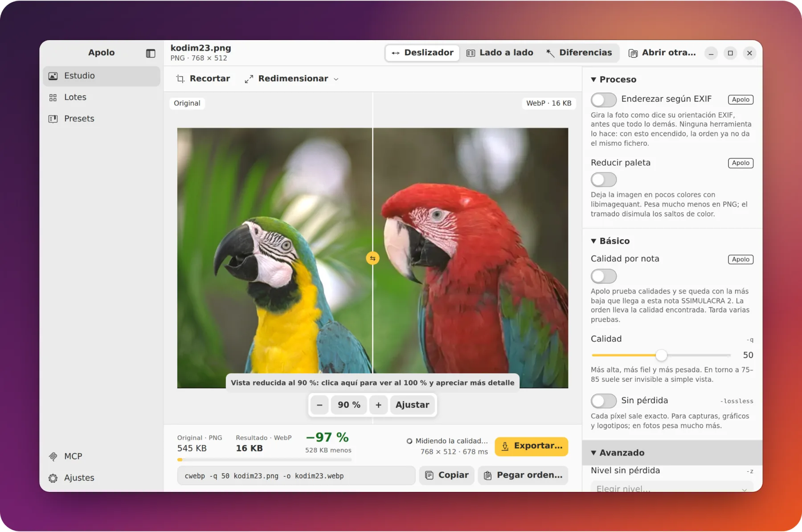The height and width of the screenshot is (532, 802).
Task: Enable Enderezar según EXIF switch
Action: click(604, 100)
